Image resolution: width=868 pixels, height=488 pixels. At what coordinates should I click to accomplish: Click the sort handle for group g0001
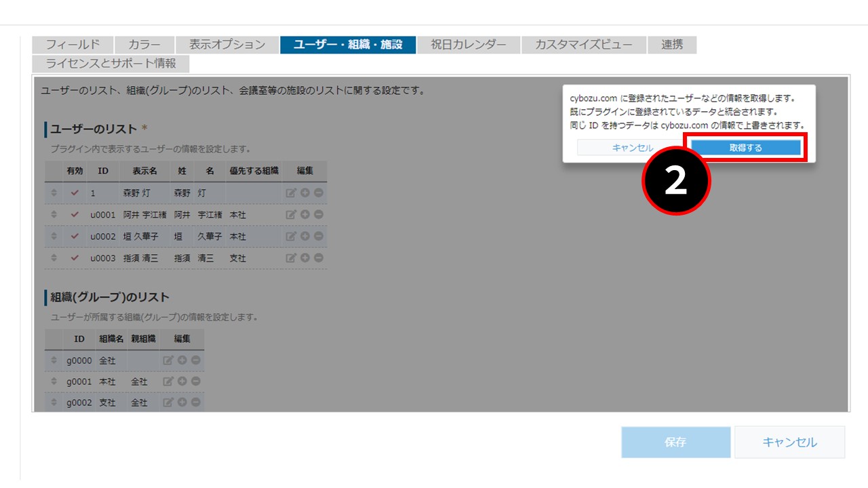[54, 382]
